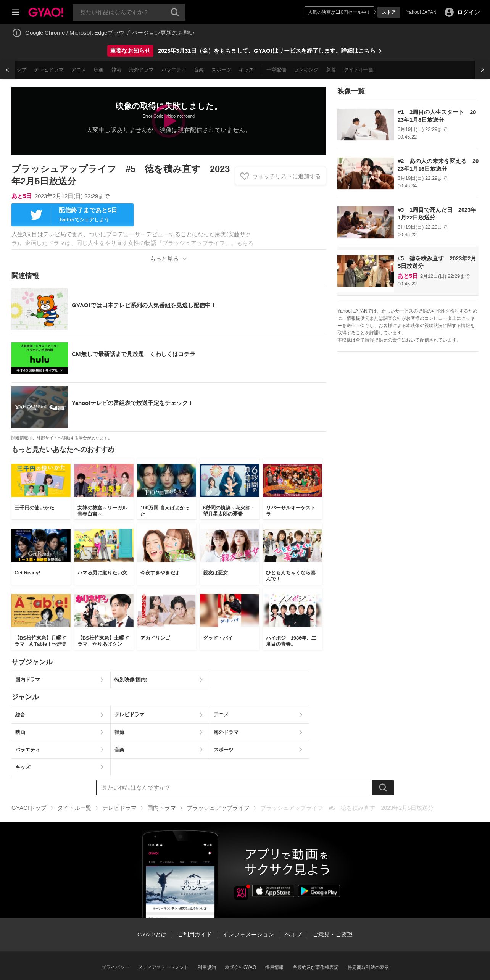Open 国内ドラマ subgenre chevron row
This screenshot has width=490, height=980.
[61, 680]
